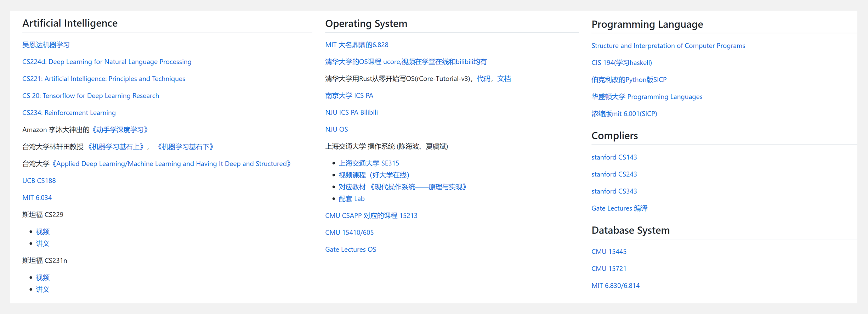Image resolution: width=868 pixels, height=314 pixels.
Task: Open 华盛顿大学 Programming Languages link
Action: click(x=647, y=97)
